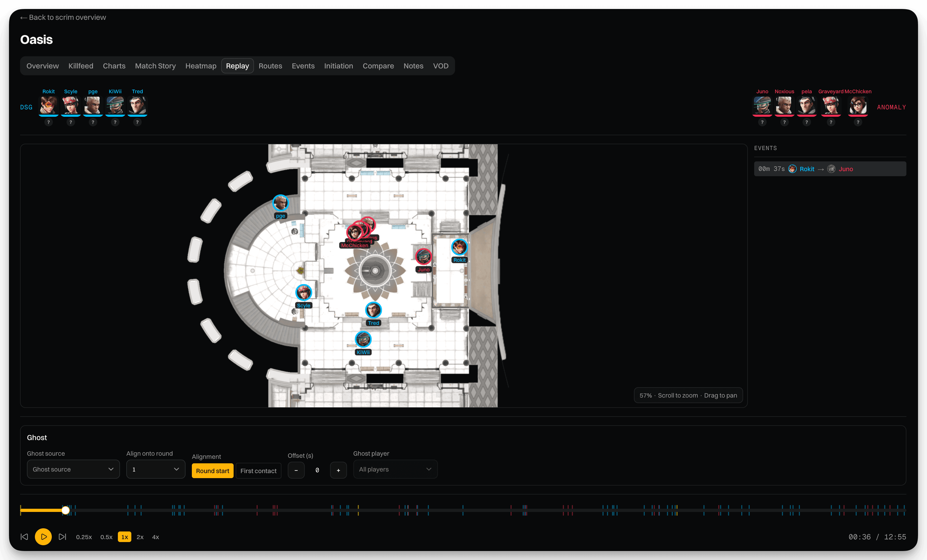
Task: Select Scyle's player marker on the map
Action: pos(304,292)
